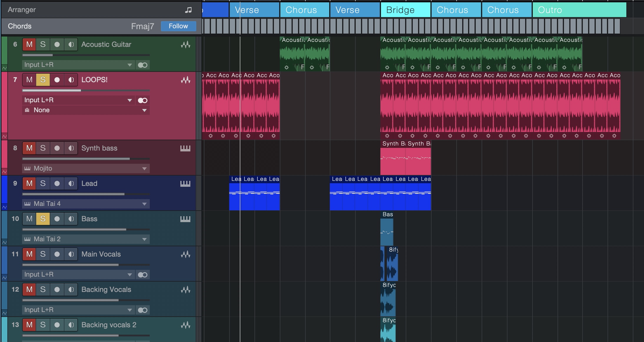Click the Follow button on Chords track
644x342 pixels.
point(178,26)
